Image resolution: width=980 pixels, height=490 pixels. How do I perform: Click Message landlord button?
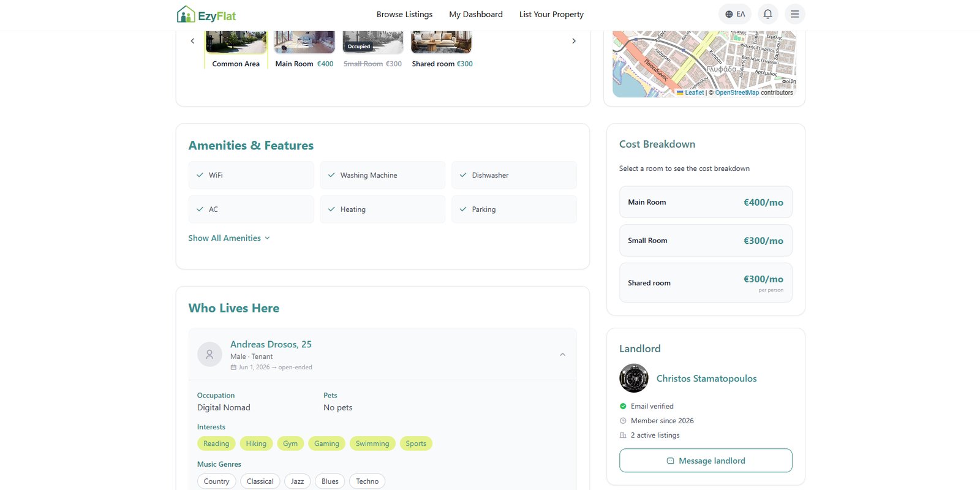(x=706, y=461)
